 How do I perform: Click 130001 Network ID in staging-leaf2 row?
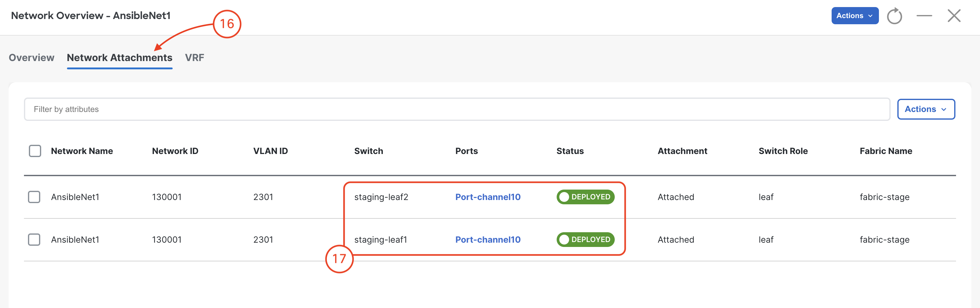coord(167,197)
